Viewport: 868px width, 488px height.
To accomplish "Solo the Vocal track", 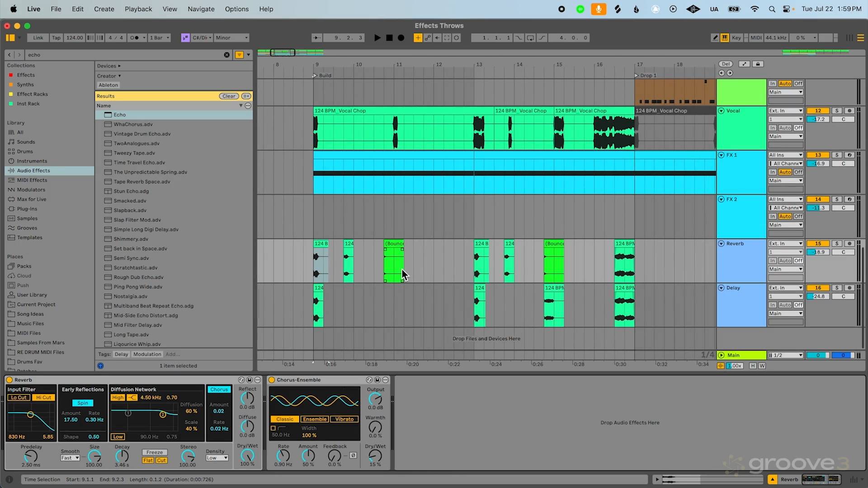I will (837, 111).
